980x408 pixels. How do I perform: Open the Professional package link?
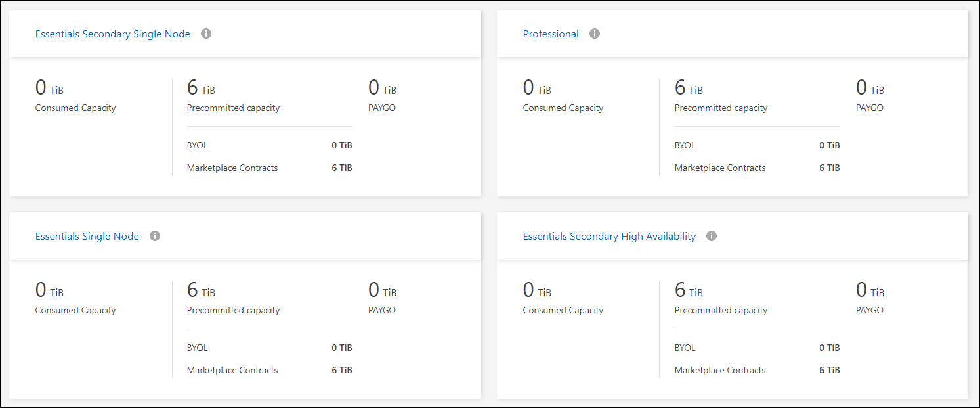(551, 34)
